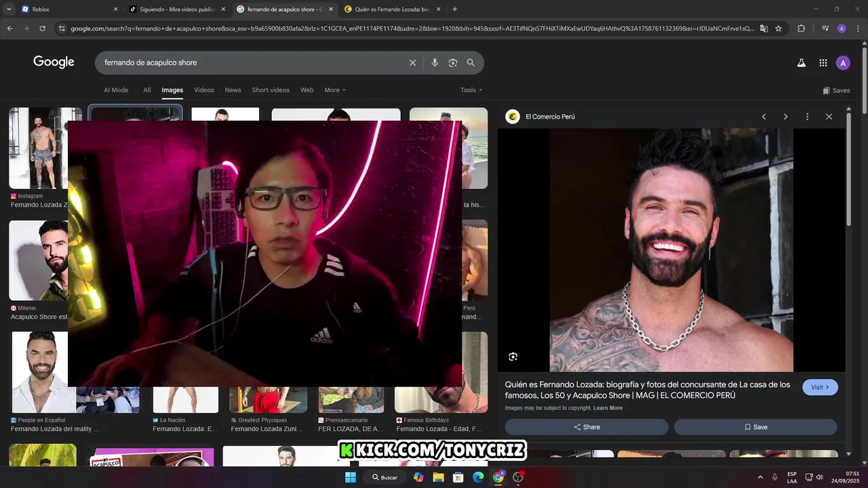Close the image preview panel
This screenshot has width=868, height=488.
click(829, 117)
